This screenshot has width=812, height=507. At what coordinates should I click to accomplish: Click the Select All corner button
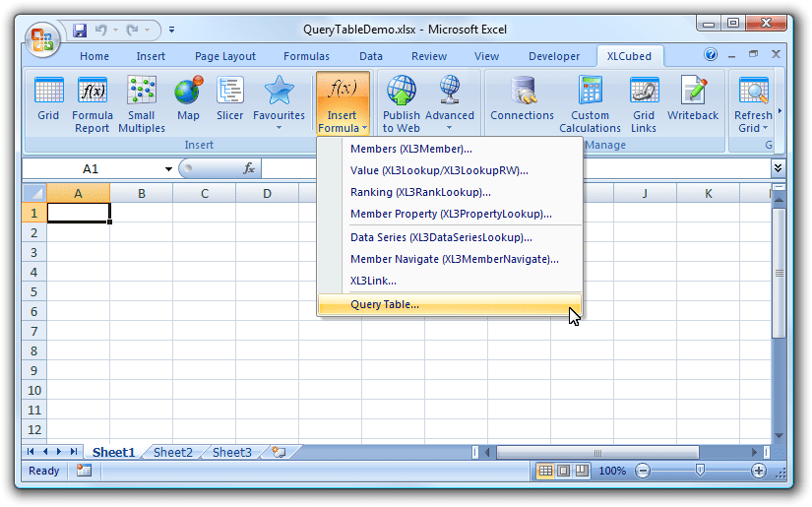click(x=34, y=194)
